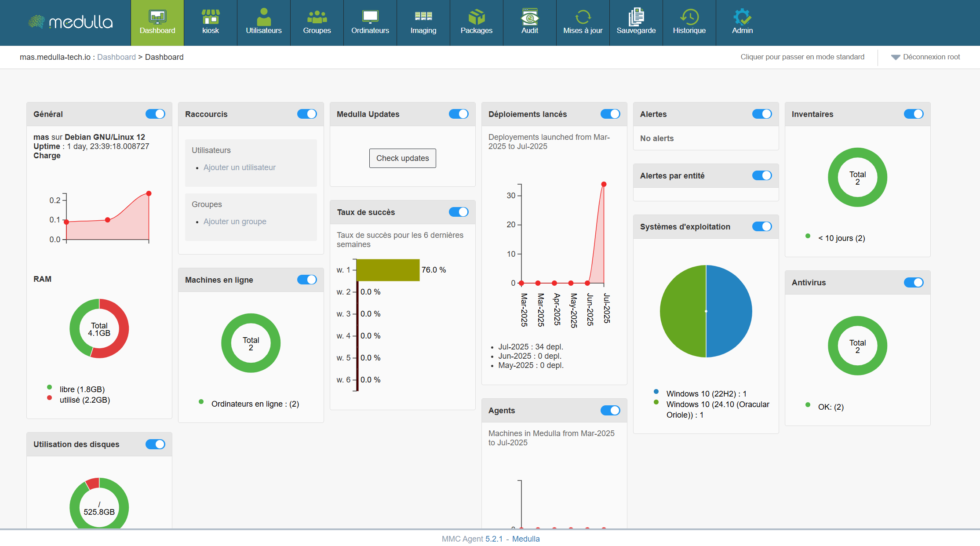Click 'Jul-2025 : 34 depl.' list item
Viewport: 980px width, 546px height.
[x=531, y=347]
